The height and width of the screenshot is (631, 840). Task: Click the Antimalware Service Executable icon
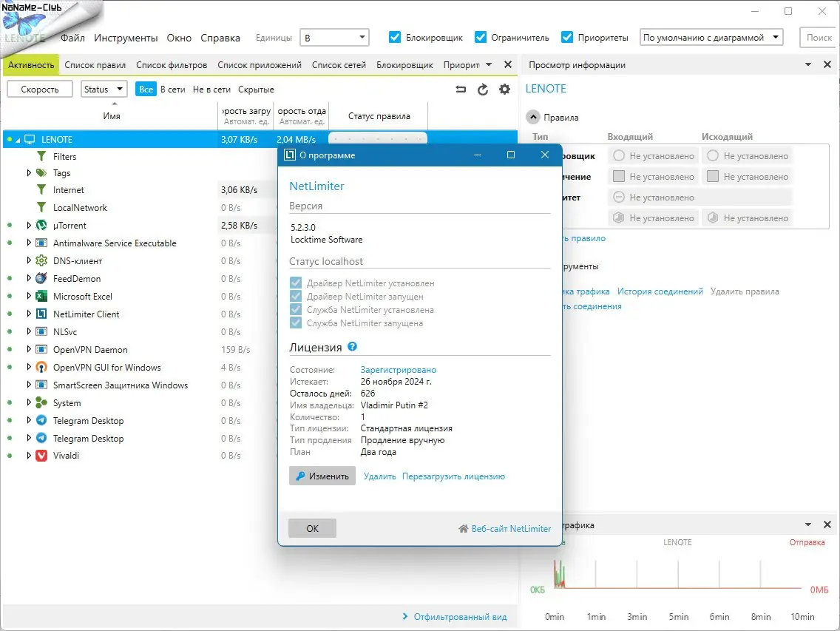click(x=41, y=243)
